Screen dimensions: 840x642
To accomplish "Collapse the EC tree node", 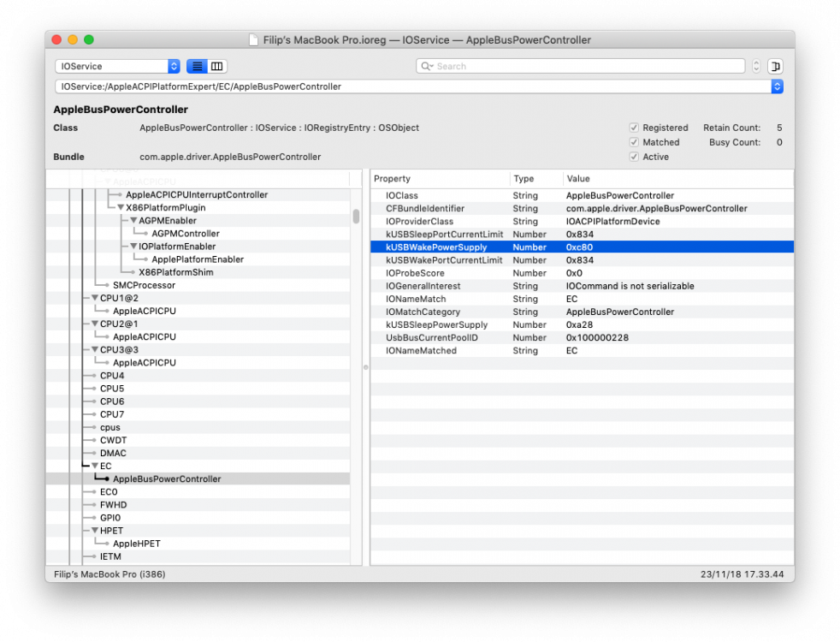I will tap(95, 466).
